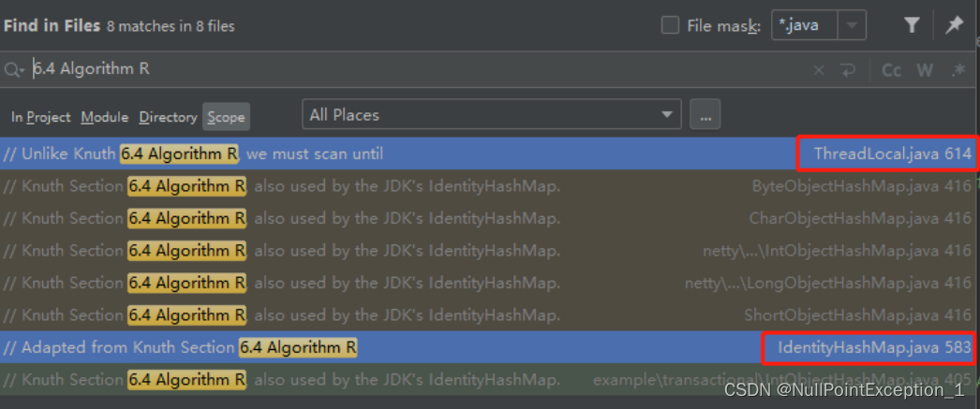Switch to Module tab
The image size is (980, 409).
coord(104,117)
